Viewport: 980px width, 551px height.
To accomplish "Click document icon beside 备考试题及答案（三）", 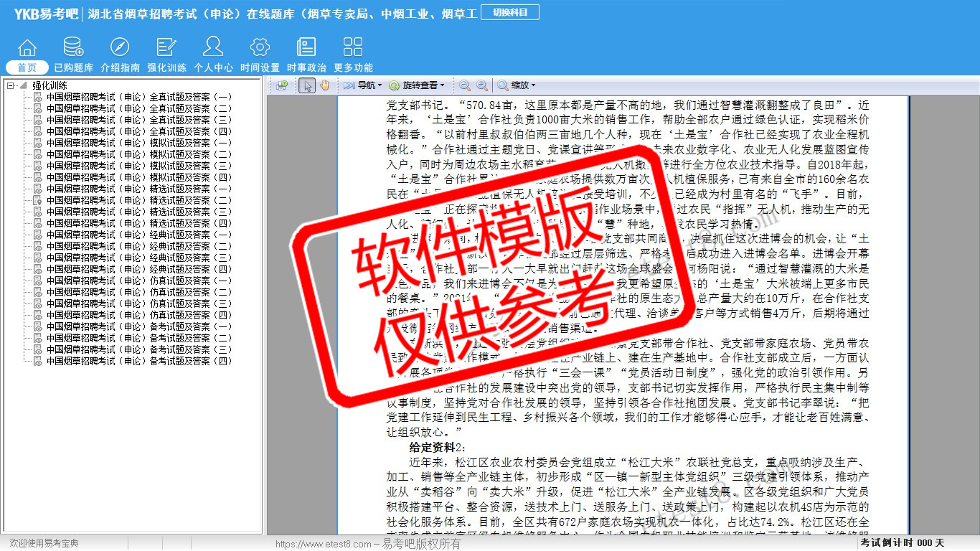I will pos(38,349).
